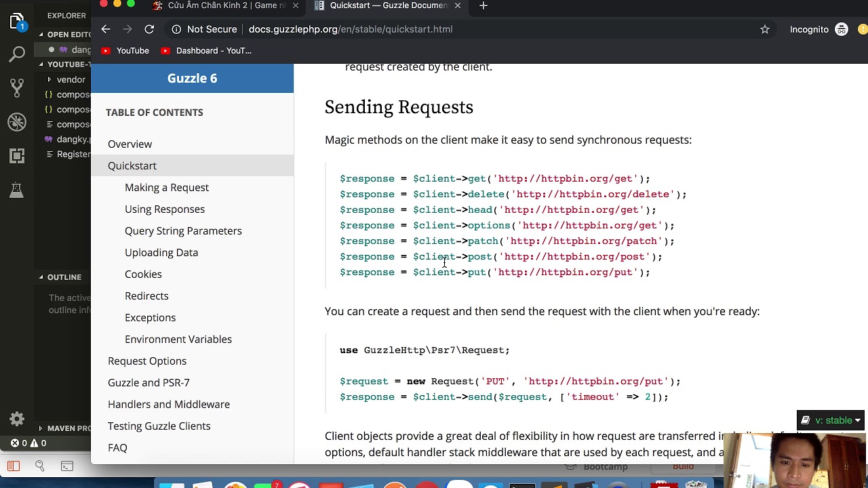
Task: Open the Overview page in contents
Action: 130,144
